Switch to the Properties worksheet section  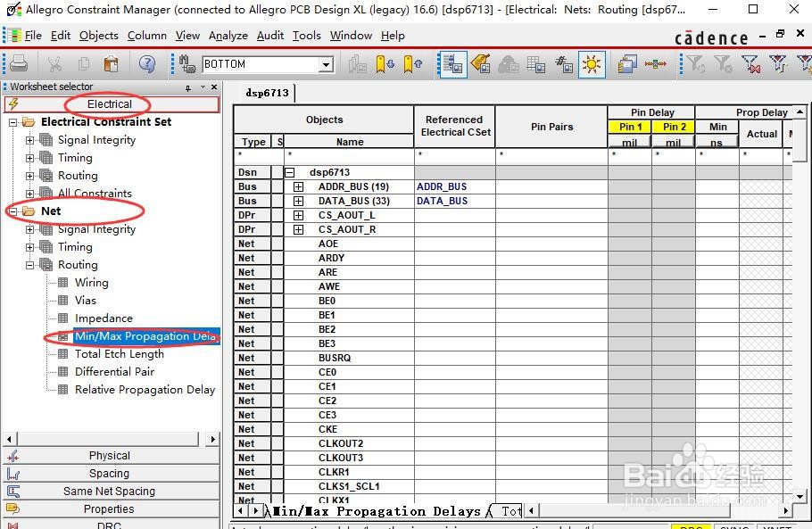click(x=111, y=509)
